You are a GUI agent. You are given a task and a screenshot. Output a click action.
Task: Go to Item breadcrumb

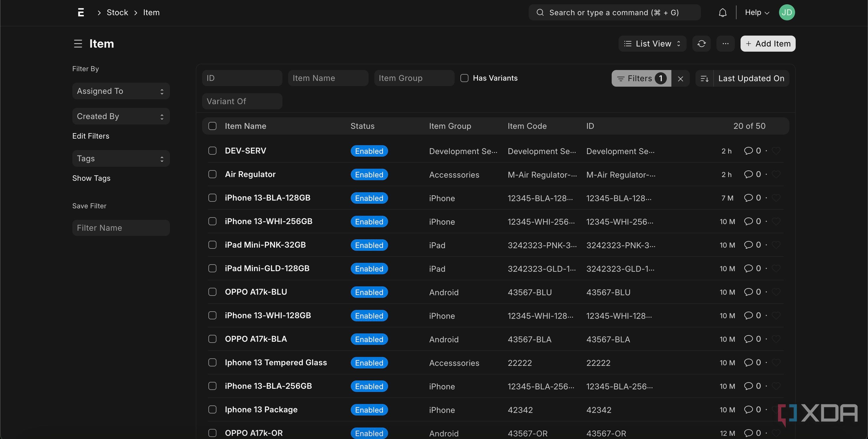(151, 12)
